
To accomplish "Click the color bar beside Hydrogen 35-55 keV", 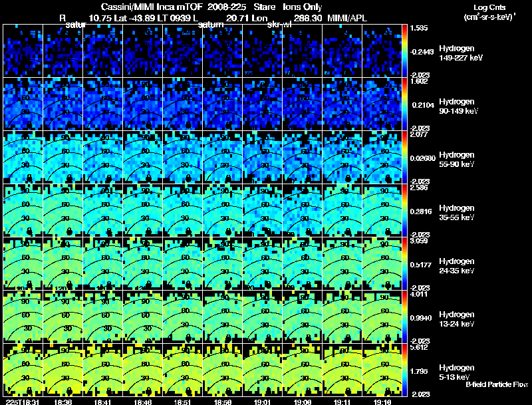I will [404, 211].
